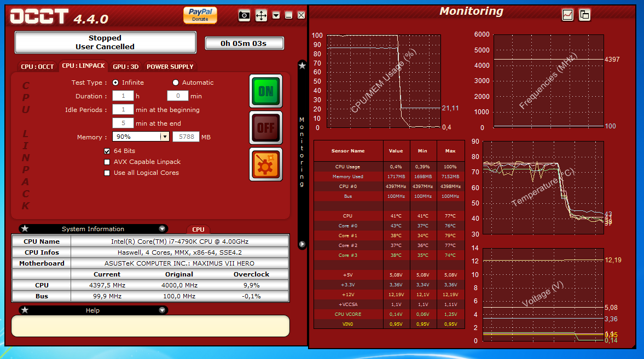
Task: Click the graph view icon in Monitoring
Action: tap(567, 15)
